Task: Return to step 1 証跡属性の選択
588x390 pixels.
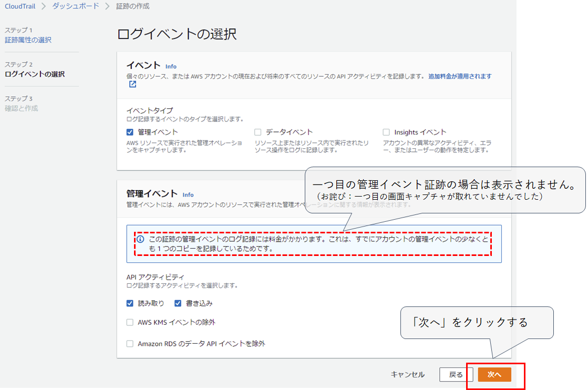Action: tap(28, 40)
